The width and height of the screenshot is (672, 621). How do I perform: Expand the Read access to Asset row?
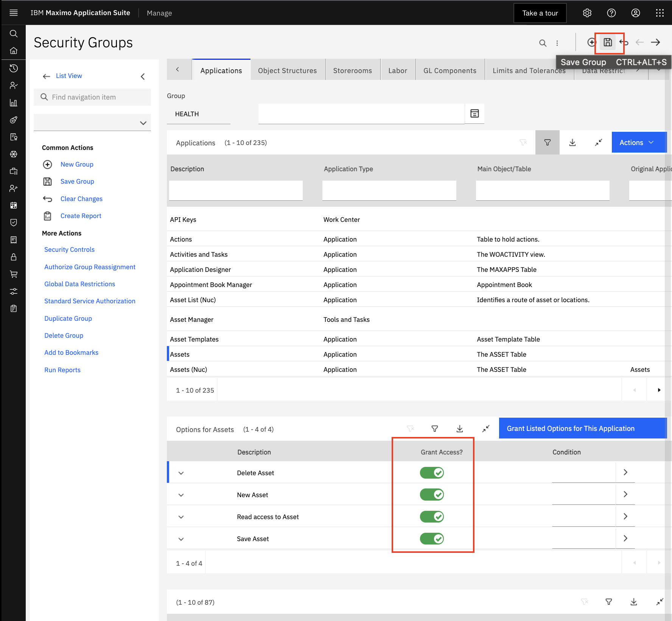(181, 517)
